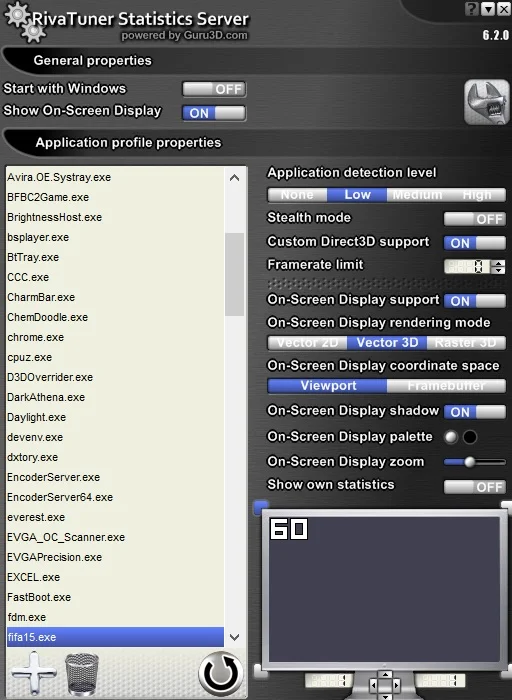
Task: Select CCC.exe profile
Action: tap(115, 277)
